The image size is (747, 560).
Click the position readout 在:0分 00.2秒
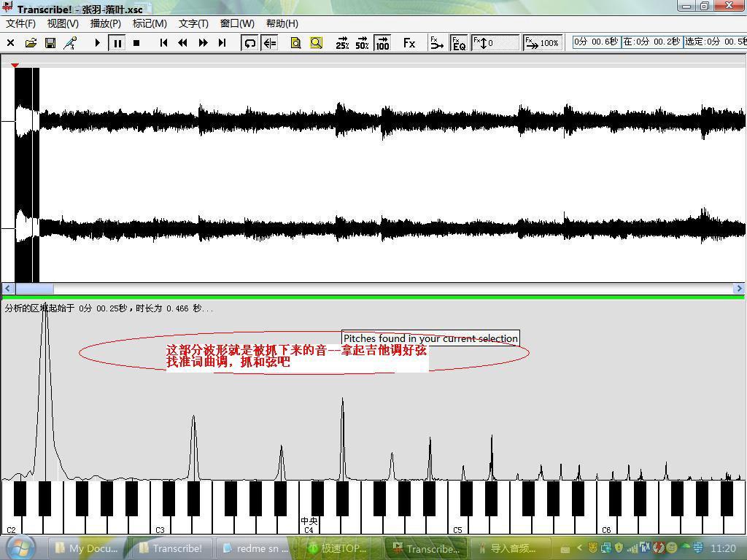(651, 42)
